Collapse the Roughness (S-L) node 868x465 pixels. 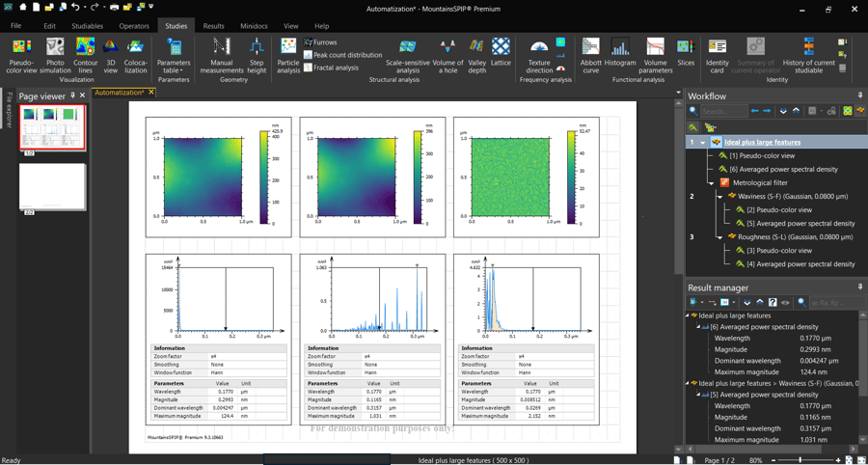[719, 237]
